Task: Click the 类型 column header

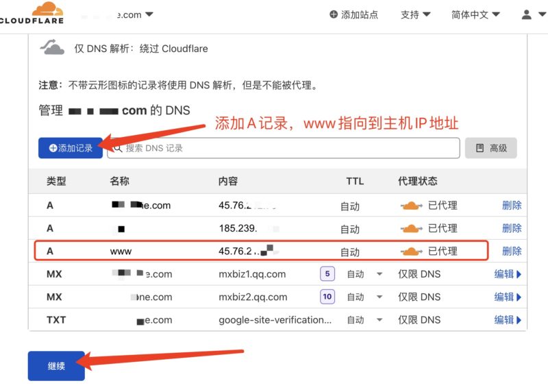Action: click(56, 181)
